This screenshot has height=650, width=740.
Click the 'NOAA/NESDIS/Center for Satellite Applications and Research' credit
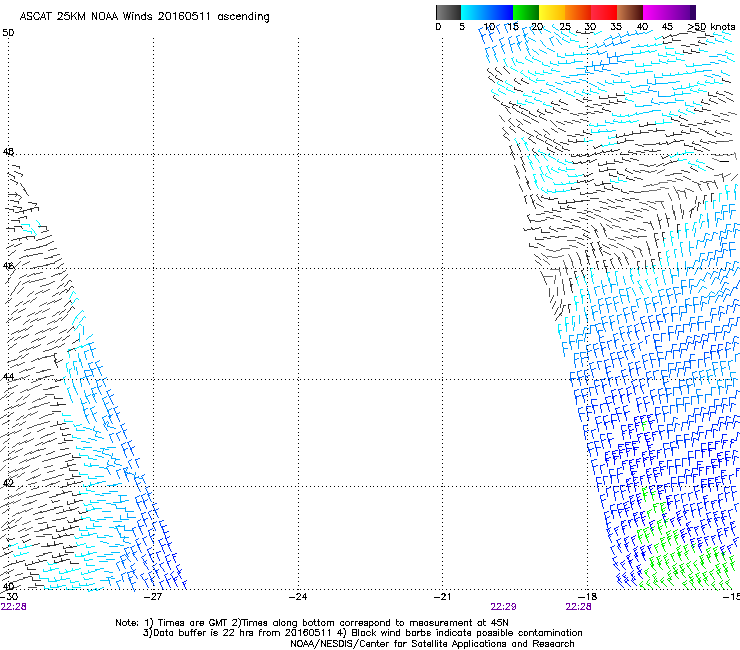(x=432, y=644)
